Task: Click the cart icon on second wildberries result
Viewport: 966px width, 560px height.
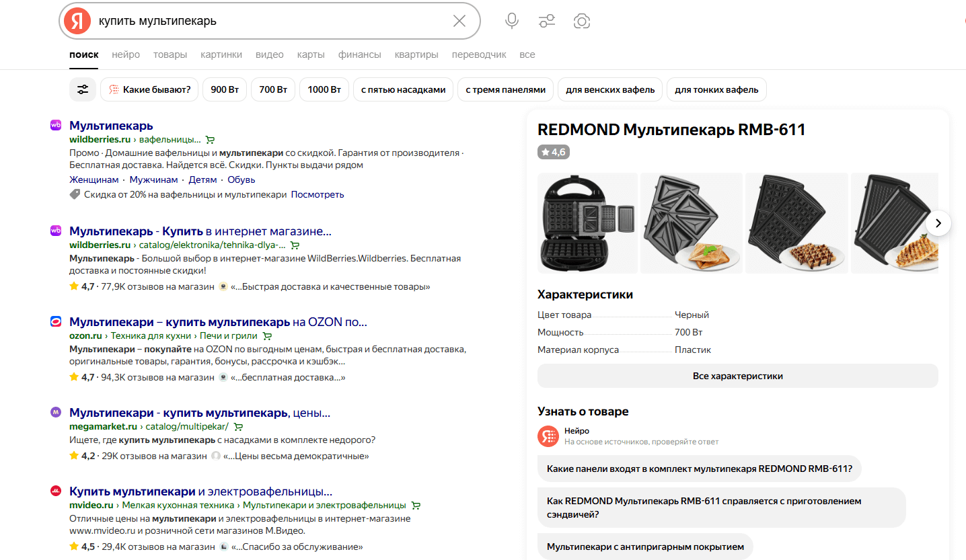Action: (x=295, y=245)
